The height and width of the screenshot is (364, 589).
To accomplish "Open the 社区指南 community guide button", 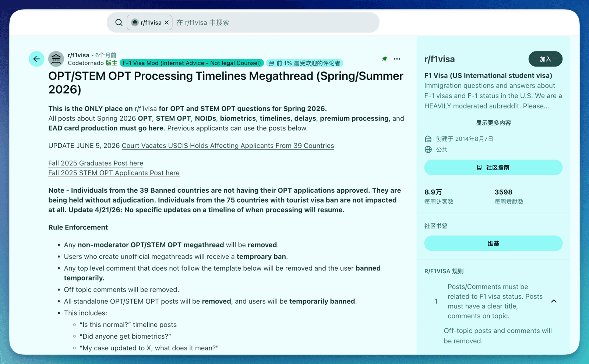I will click(493, 167).
